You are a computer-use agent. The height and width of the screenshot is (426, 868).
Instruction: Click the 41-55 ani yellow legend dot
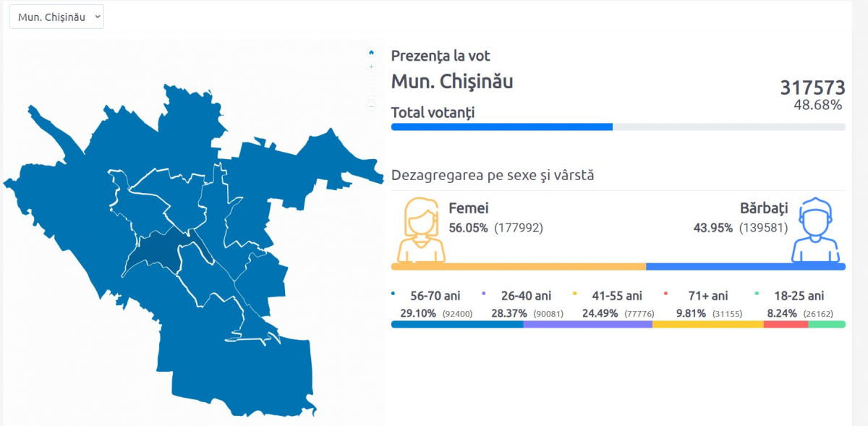[574, 294]
